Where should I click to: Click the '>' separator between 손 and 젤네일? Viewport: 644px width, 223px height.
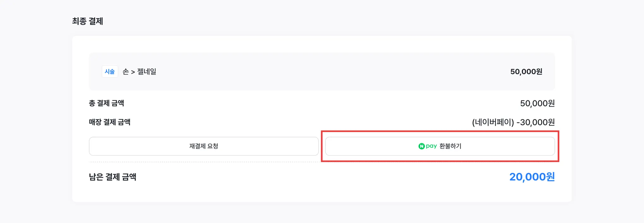(133, 72)
